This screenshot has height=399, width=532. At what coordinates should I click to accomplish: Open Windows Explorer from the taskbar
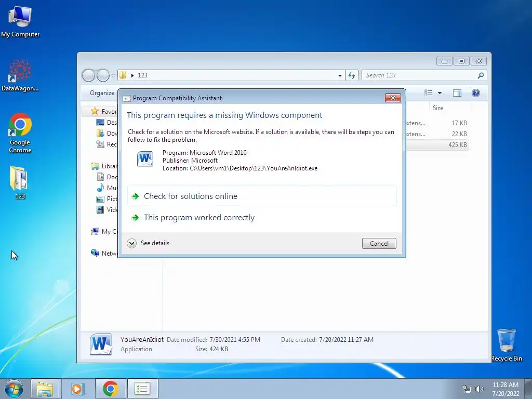(45, 389)
